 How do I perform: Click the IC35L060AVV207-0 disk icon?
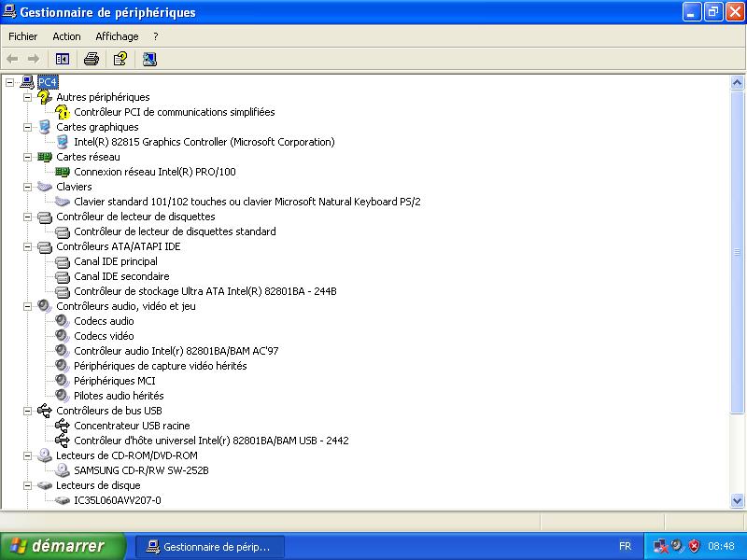click(63, 500)
